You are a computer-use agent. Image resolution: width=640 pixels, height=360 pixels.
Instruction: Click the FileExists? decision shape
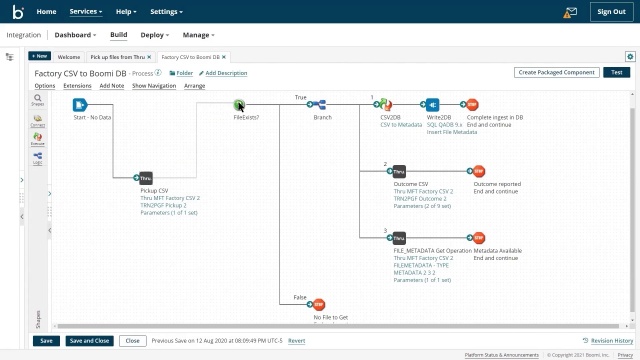pos(239,105)
